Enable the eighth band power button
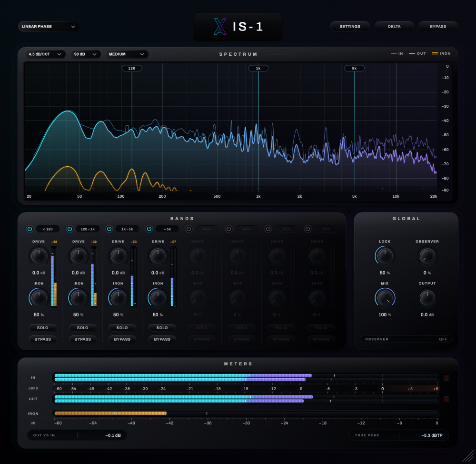The image size is (476, 464). 307,229
